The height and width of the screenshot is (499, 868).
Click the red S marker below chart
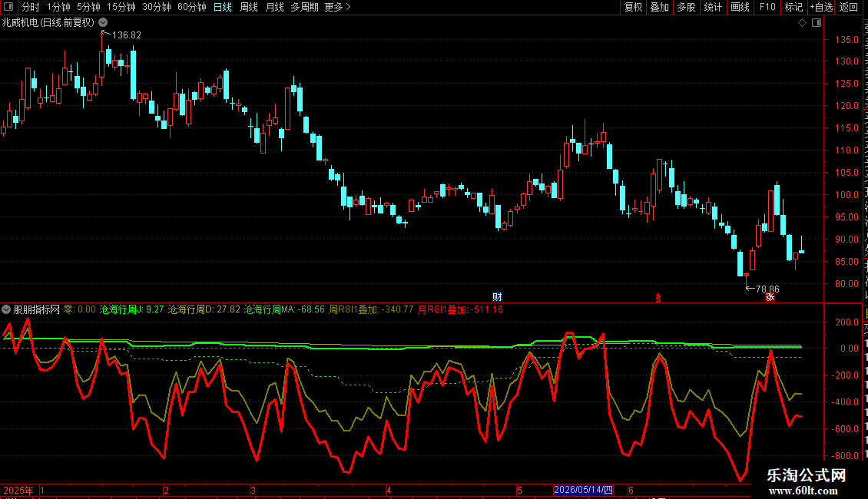pyautogui.click(x=658, y=298)
